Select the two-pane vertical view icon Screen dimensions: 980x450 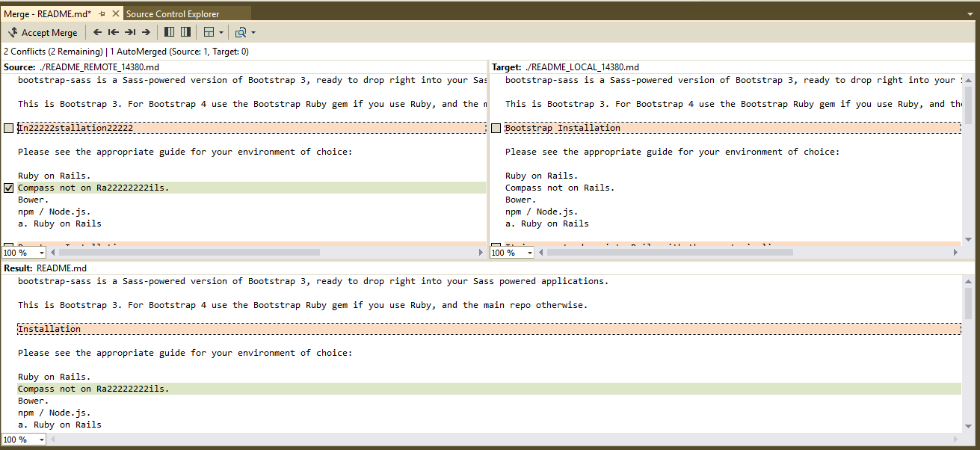(168, 32)
